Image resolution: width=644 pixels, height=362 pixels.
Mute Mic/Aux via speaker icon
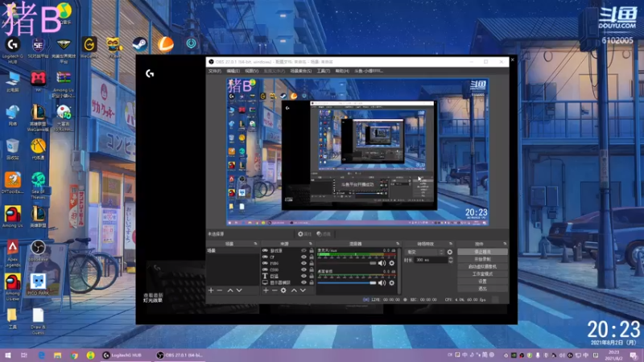[382, 263]
